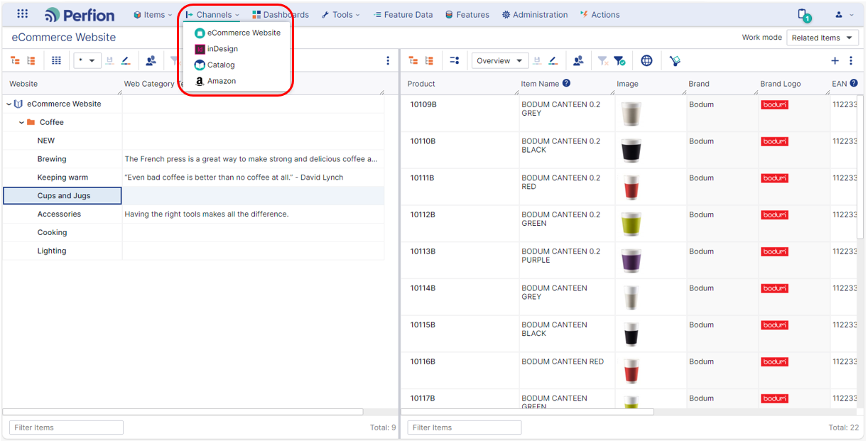
Task: Select the Accessories tree item
Action: click(x=59, y=214)
